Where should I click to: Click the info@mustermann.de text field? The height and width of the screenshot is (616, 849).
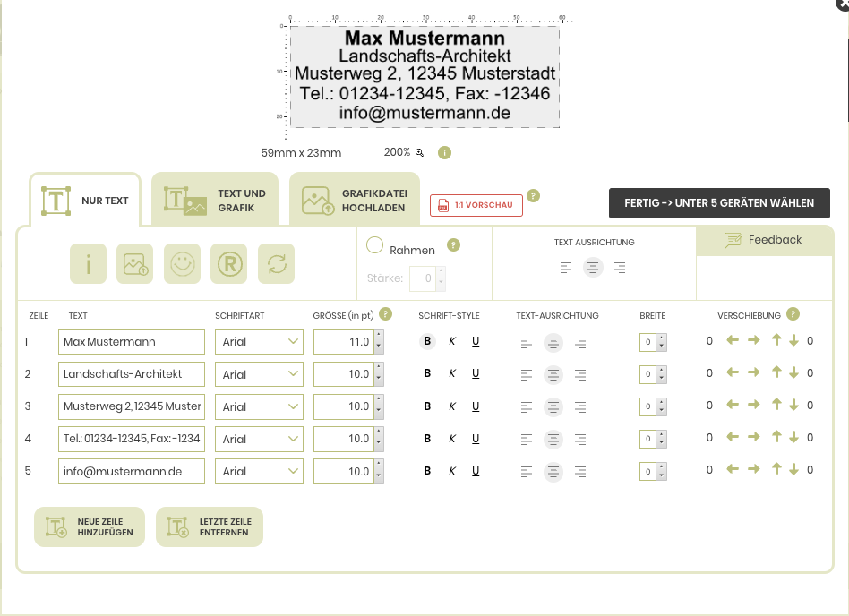(x=132, y=472)
